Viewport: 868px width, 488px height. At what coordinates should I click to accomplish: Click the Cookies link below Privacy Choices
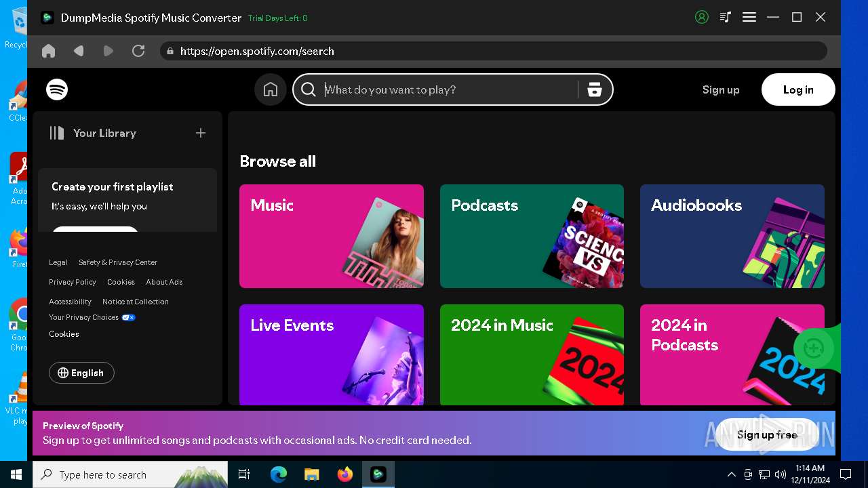tap(64, 334)
